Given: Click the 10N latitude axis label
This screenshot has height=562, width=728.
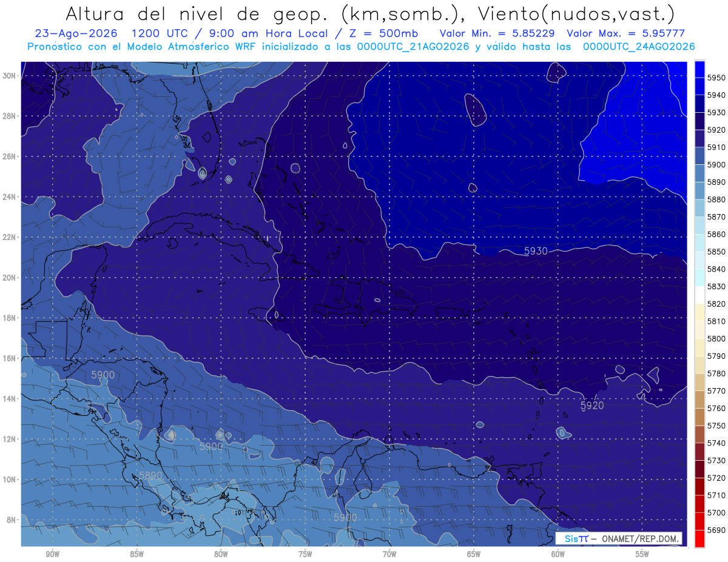Looking at the screenshot, I should (10, 480).
